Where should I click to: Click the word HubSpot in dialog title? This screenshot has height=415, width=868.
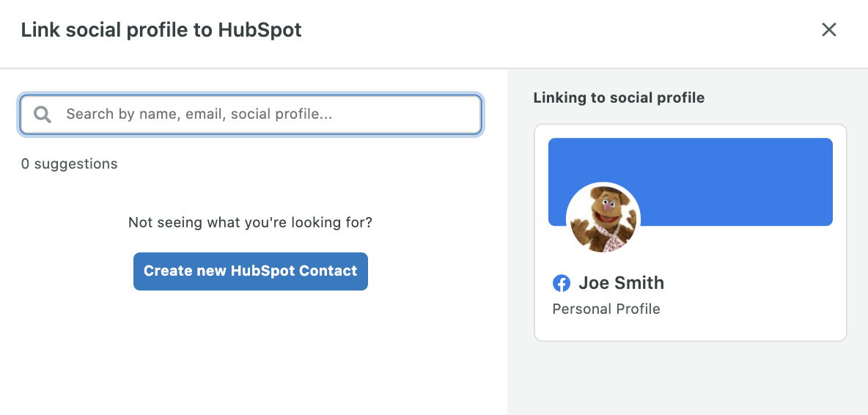[x=260, y=30]
